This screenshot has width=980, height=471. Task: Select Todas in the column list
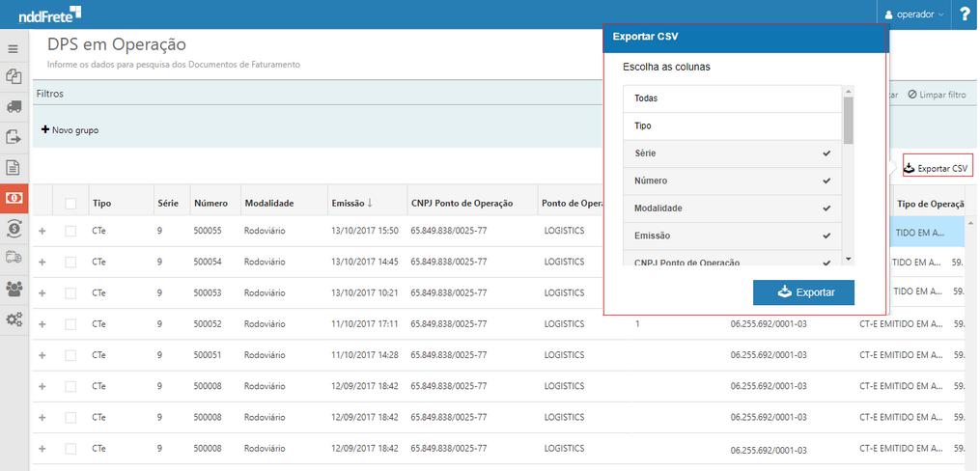click(733, 98)
